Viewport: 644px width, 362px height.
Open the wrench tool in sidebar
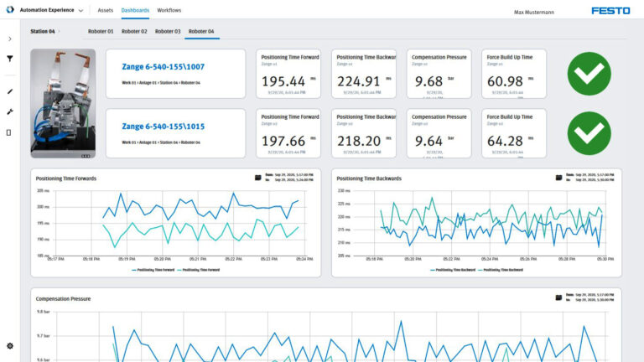10,111
